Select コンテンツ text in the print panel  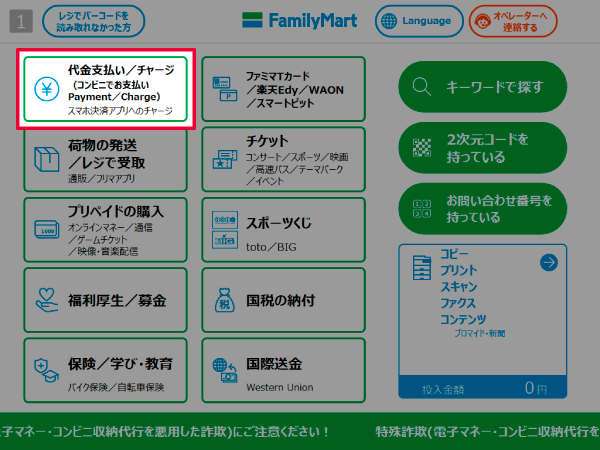463,319
